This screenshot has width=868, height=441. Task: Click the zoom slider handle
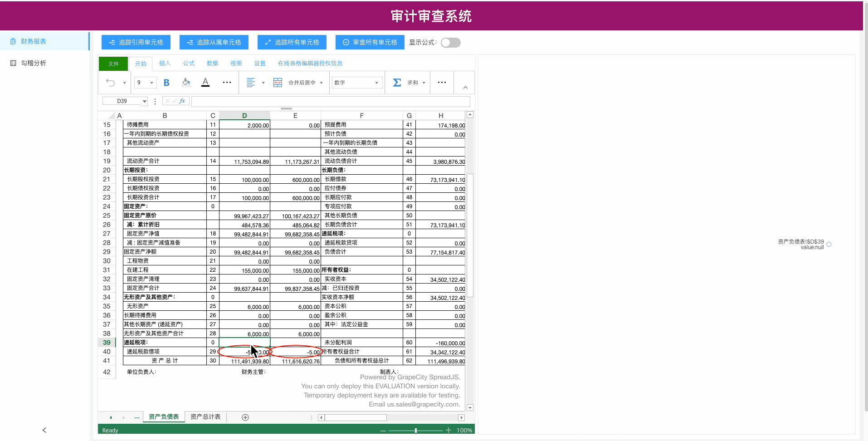(416, 430)
